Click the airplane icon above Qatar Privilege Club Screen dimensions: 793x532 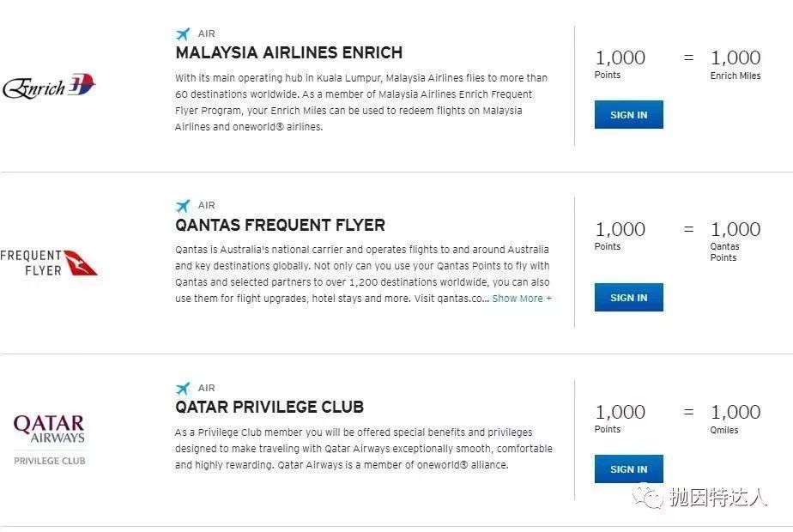click(183, 389)
